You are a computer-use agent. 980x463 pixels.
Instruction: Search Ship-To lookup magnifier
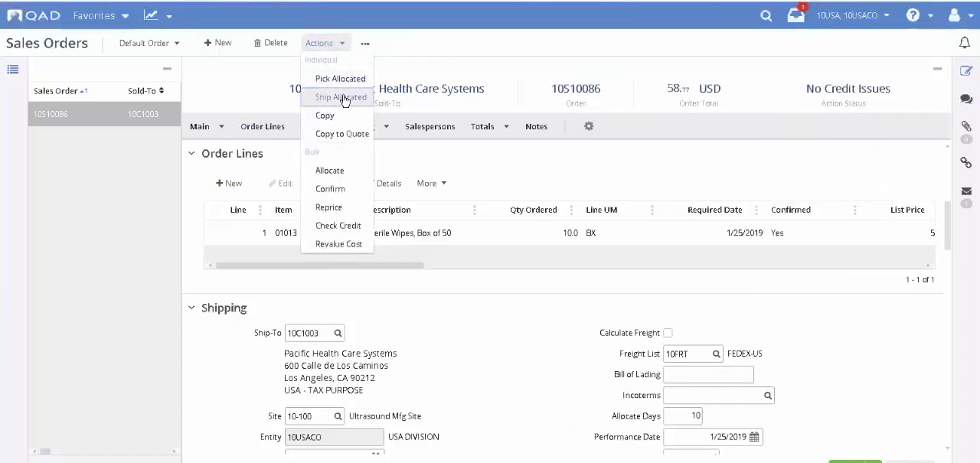338,333
